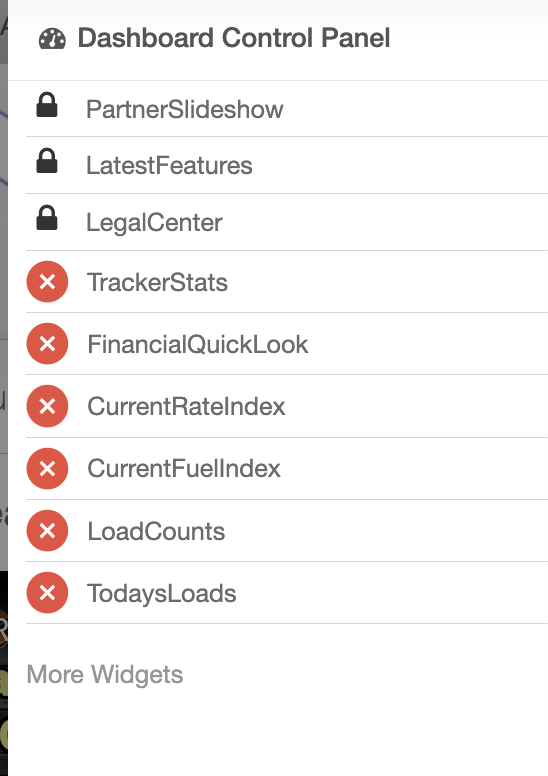Select the LoadCounts widget label
Screen dimensions: 548x776
(x=156, y=532)
